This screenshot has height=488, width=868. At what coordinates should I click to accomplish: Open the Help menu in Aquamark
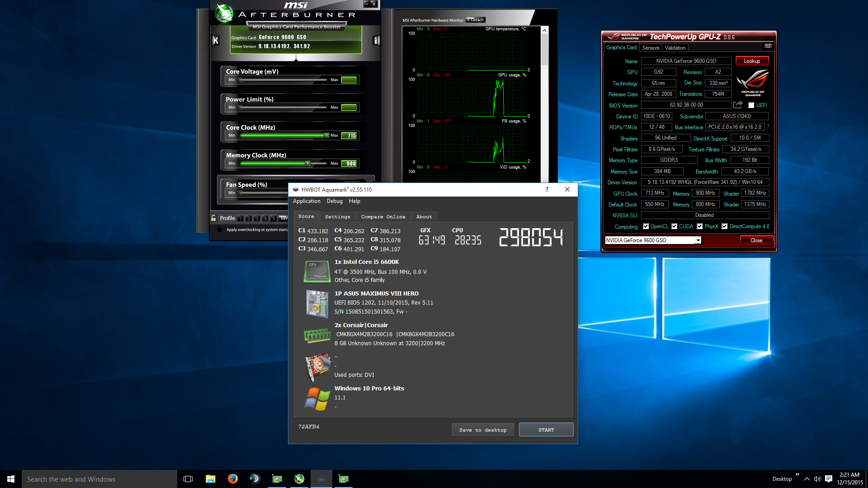pos(354,201)
